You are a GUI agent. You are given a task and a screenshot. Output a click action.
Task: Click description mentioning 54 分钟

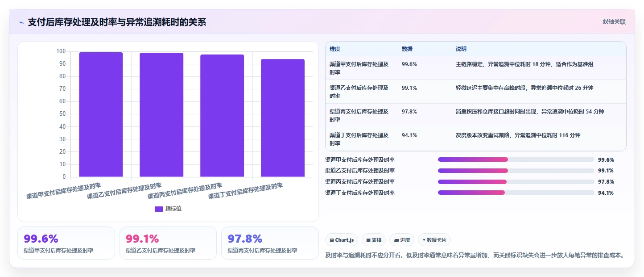click(530, 112)
